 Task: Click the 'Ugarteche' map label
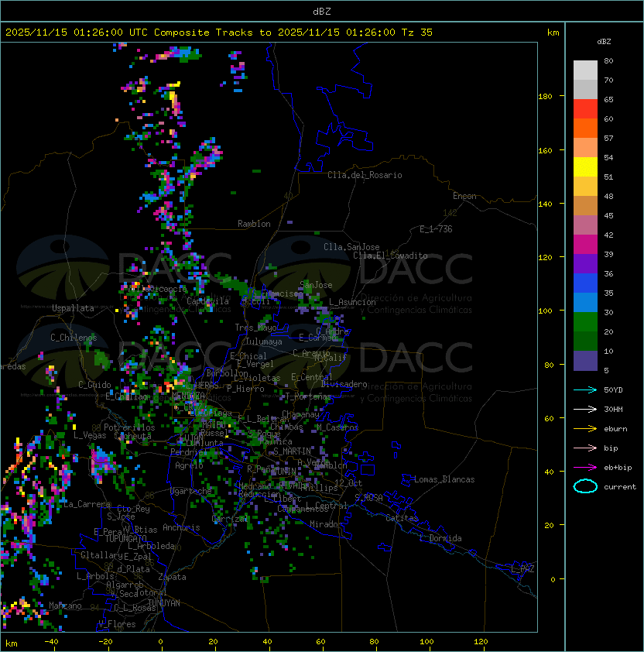(x=191, y=491)
